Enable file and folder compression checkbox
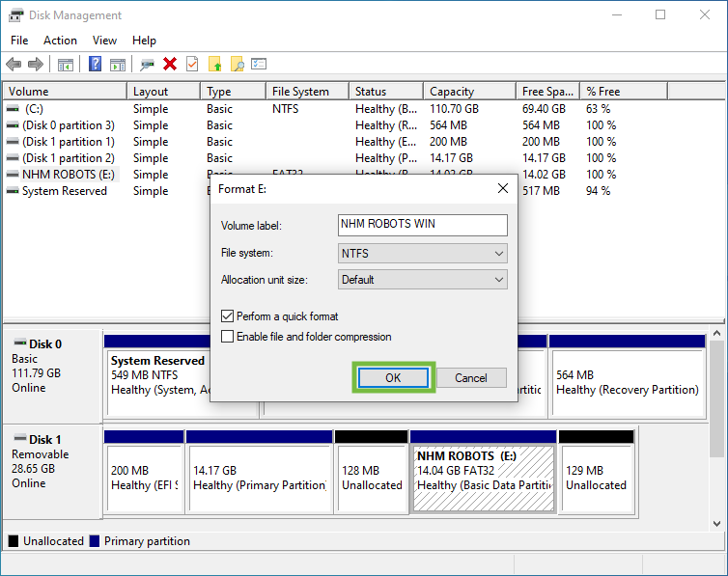This screenshot has width=728, height=576. tap(227, 336)
